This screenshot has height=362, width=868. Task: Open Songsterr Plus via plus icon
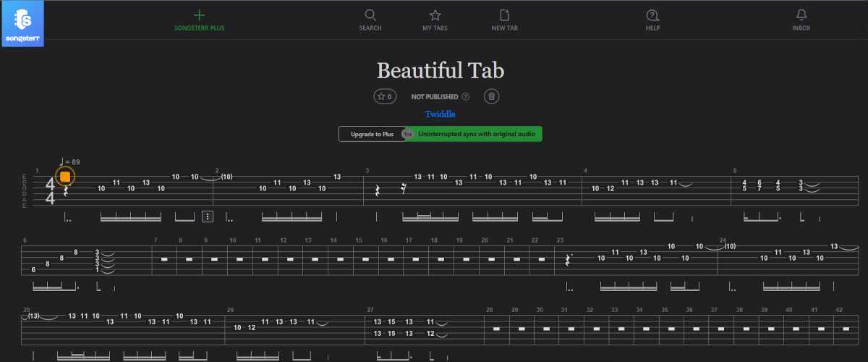(200, 15)
